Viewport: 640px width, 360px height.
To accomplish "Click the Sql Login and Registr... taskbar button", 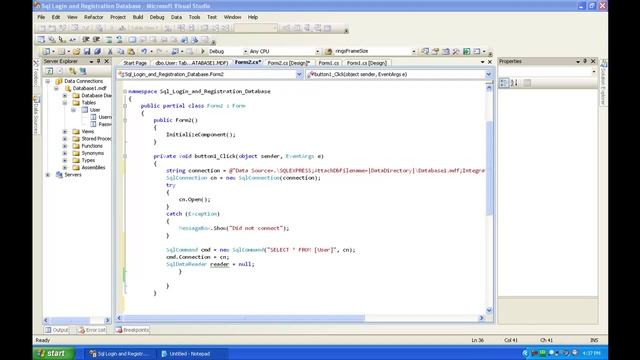I will pos(121,354).
